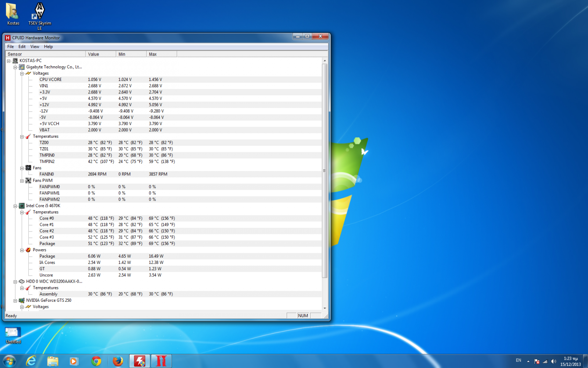Collapse the Gigabyte Voltages group
The image size is (588, 368).
[x=22, y=74]
